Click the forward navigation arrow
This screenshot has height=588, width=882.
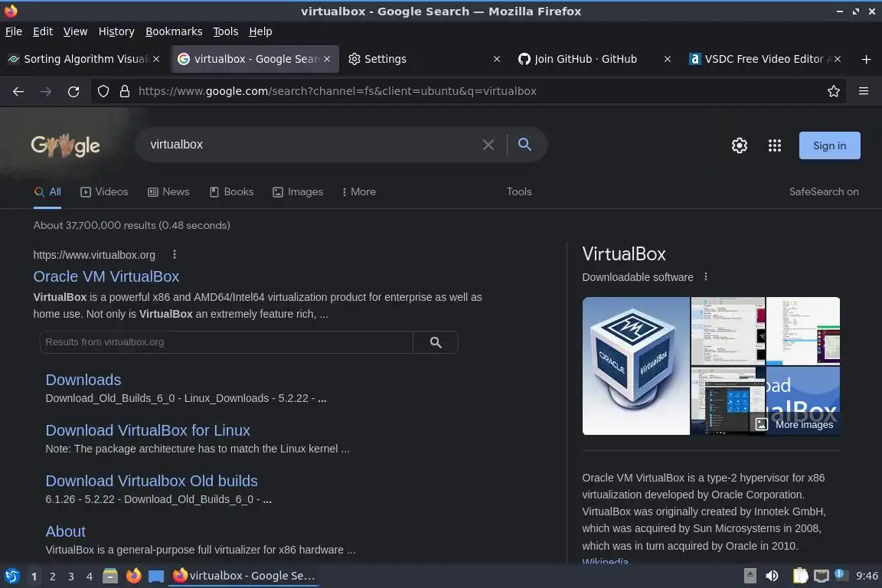[46, 91]
